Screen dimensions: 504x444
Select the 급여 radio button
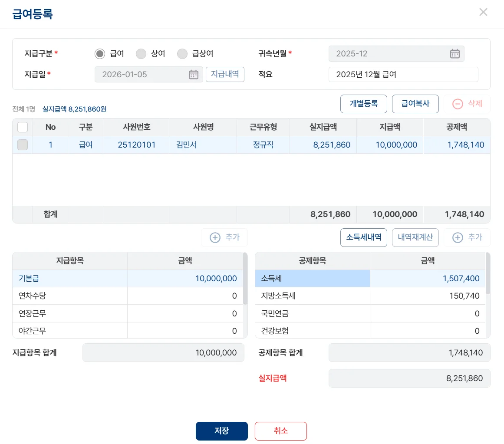coord(100,54)
